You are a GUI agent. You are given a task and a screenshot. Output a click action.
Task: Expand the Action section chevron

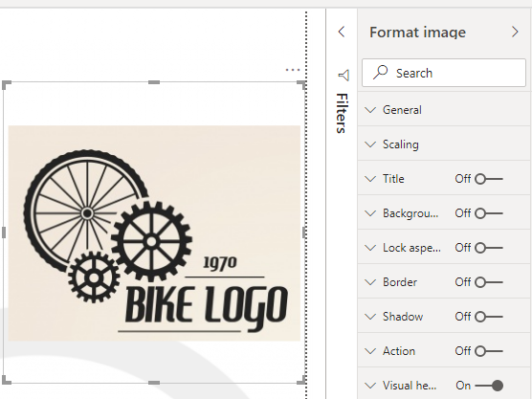[370, 351]
